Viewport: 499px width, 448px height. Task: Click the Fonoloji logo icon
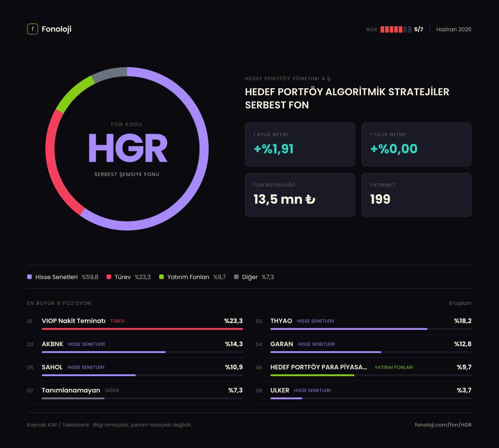(32, 29)
